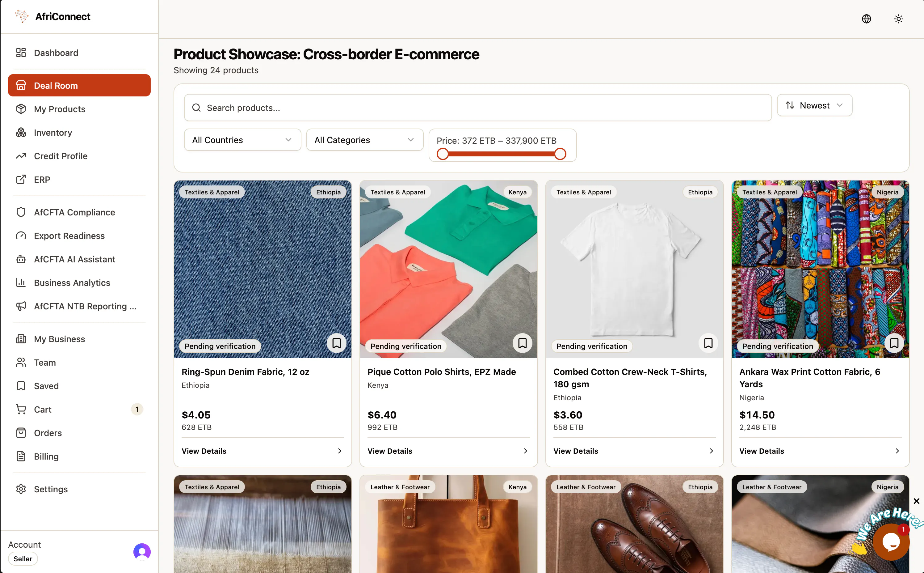Expand the All Categories filter
The height and width of the screenshot is (573, 924).
[x=365, y=140]
